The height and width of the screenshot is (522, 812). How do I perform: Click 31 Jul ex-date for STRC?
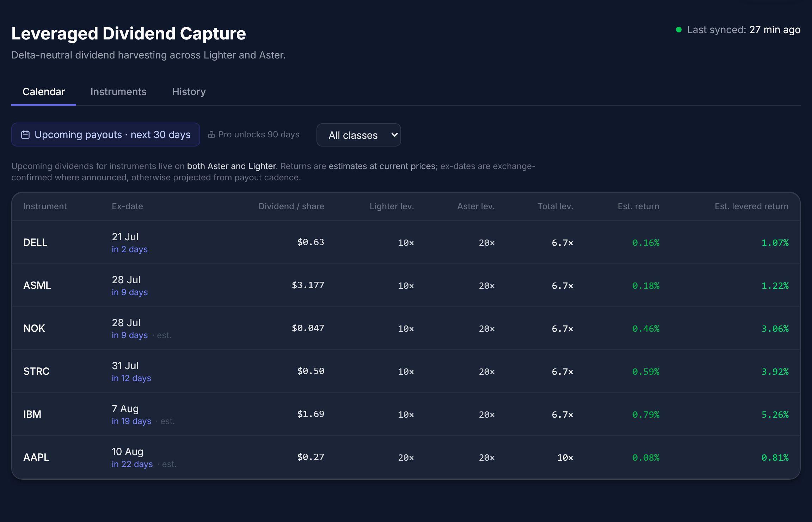[125, 366]
